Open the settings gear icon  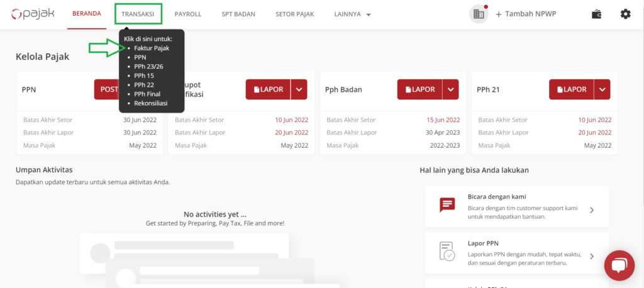coord(625,14)
